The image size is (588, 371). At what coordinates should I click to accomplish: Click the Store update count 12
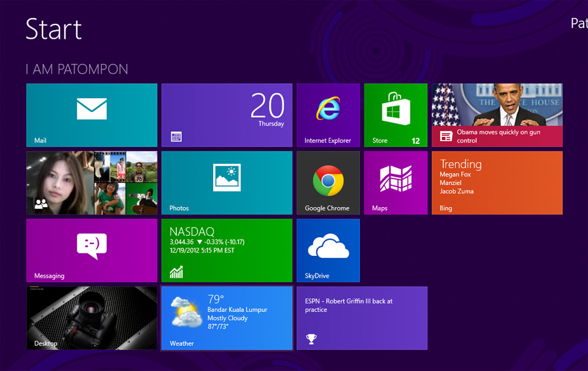pyautogui.click(x=416, y=141)
